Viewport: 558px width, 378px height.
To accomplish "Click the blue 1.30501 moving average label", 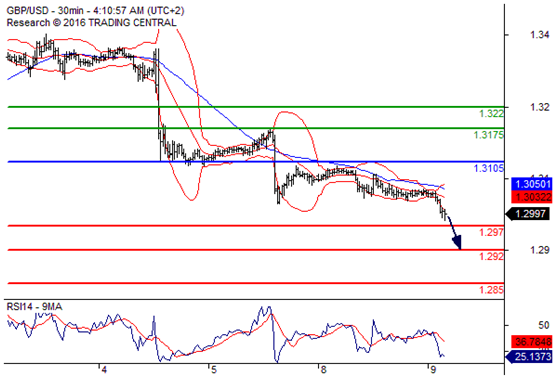I will click(532, 184).
